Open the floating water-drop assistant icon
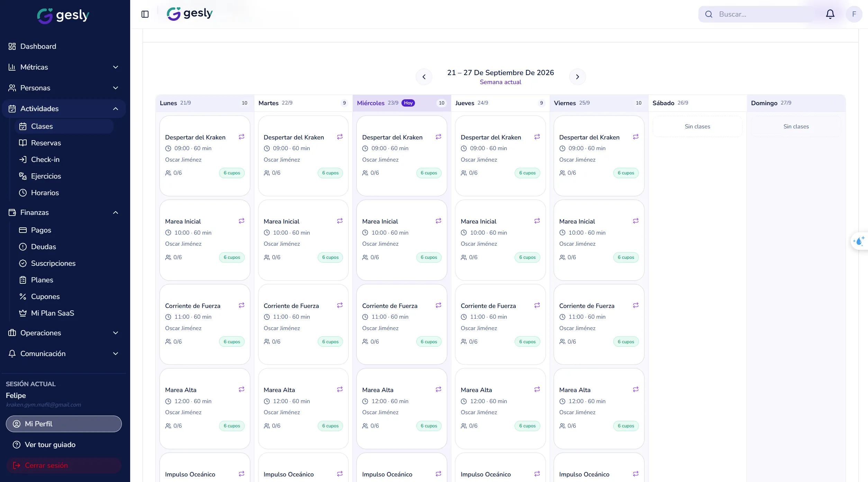Viewport: 868px width, 482px height. point(859,241)
